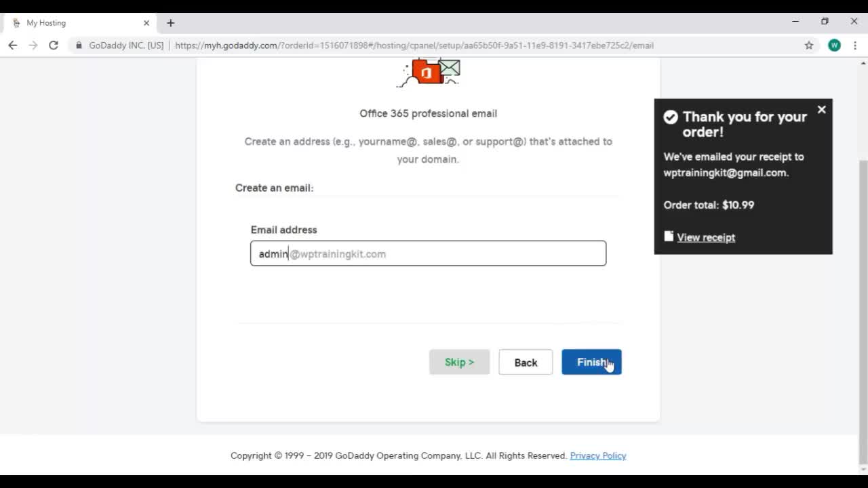This screenshot has height=488, width=868.
Task: Click the browser back arrow
Action: (x=13, y=45)
